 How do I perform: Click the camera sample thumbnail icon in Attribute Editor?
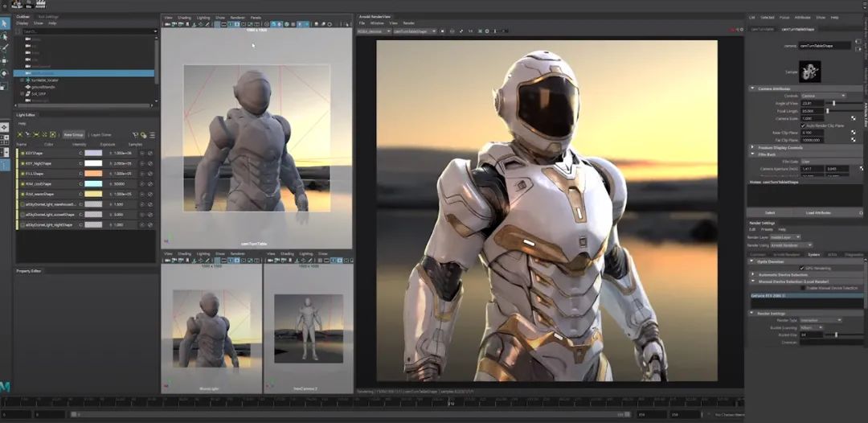pos(809,71)
